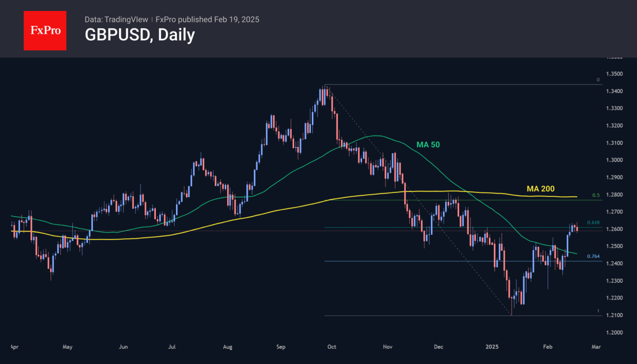This screenshot has height=364, width=637.
Task: Click the '1.3400' price axis value
Action: tap(615, 91)
